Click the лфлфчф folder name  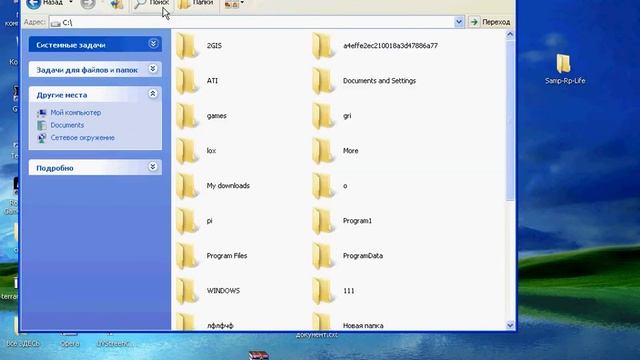pyautogui.click(x=220, y=326)
